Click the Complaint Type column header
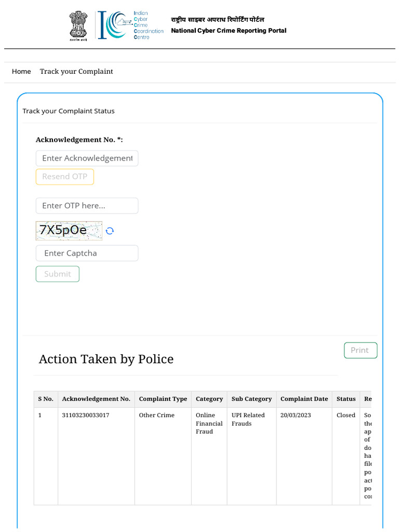 (x=163, y=399)
